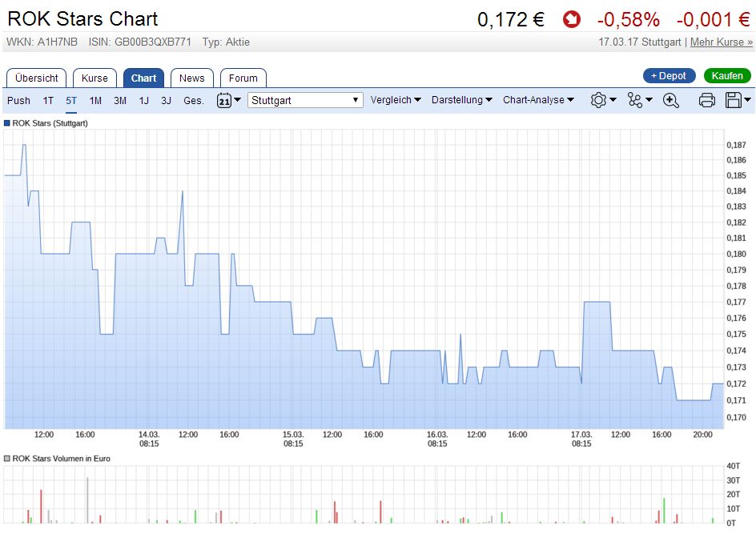Viewport: 756px width, 546px height.
Task: Expand the Chart-Analyse menu
Action: [x=538, y=100]
